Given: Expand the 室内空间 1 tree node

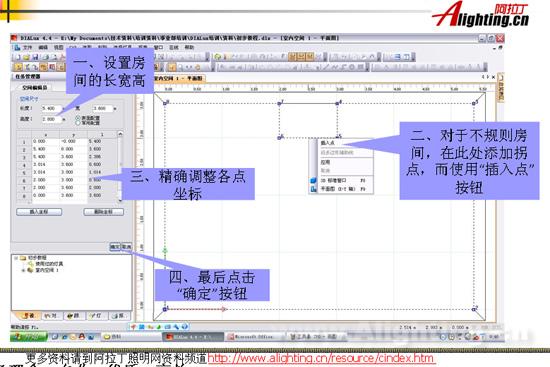Looking at the screenshot, I should 23,270.
